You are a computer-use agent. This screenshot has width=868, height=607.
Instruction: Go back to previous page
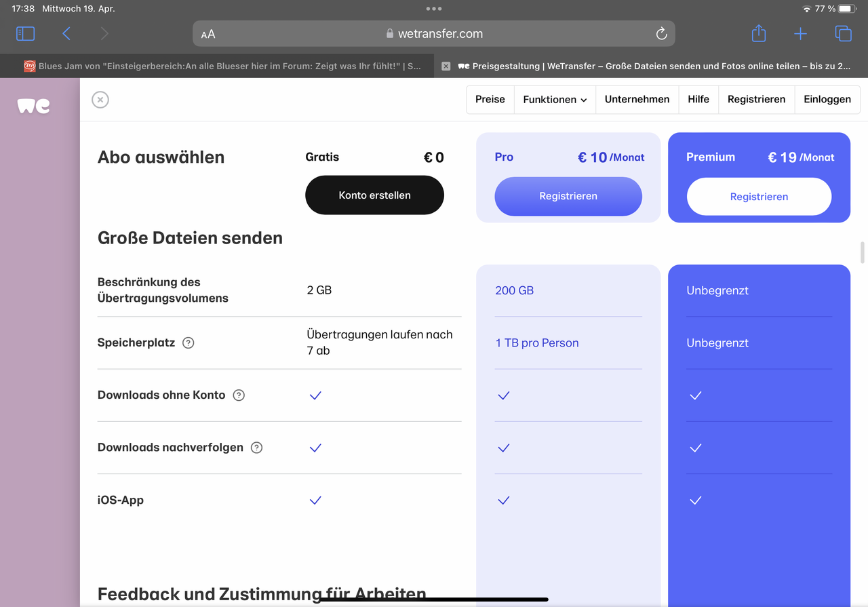click(x=66, y=33)
